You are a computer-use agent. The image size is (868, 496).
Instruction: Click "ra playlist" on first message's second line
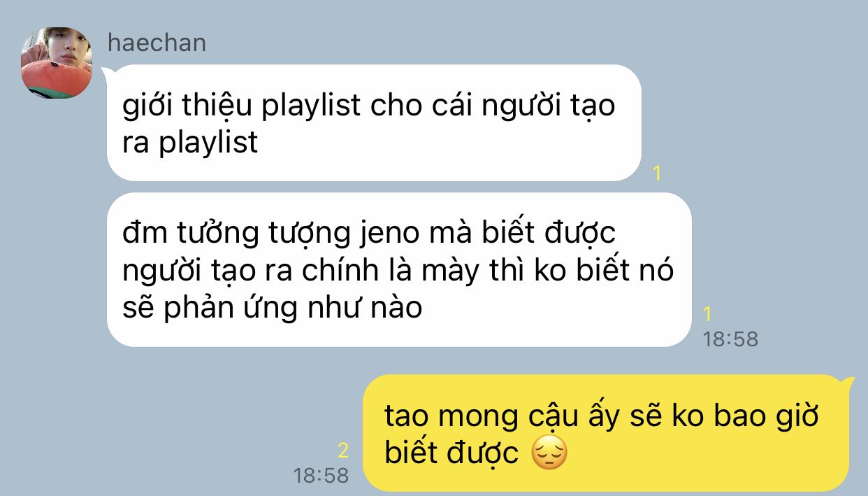point(190,142)
